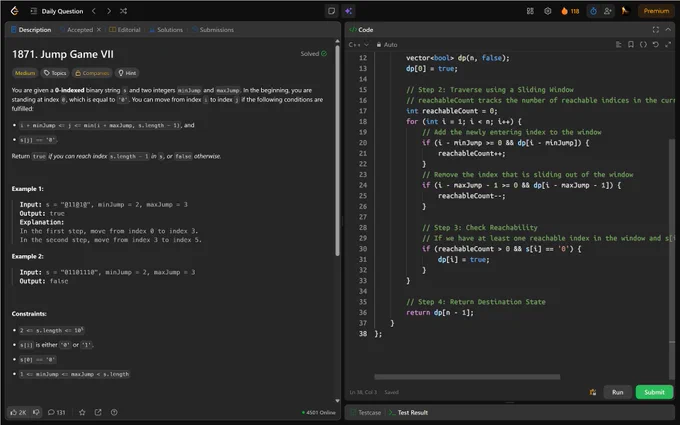Screen dimensions: 680x425
Task: Switch to the Editorial tab
Action: [x=125, y=29]
